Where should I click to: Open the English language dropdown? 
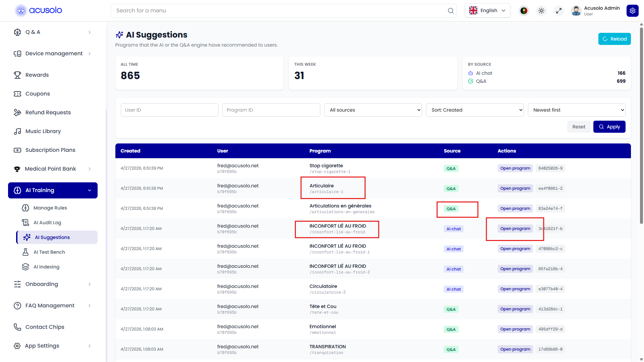[487, 11]
